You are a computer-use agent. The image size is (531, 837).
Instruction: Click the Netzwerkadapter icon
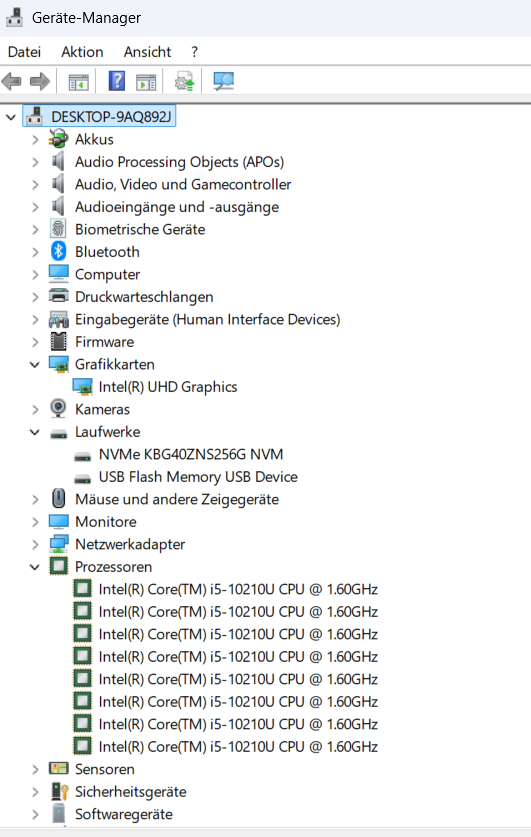[58, 544]
